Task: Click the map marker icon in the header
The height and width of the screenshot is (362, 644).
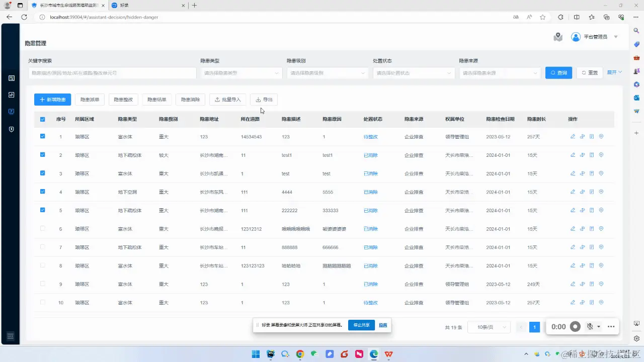Action: (x=558, y=37)
